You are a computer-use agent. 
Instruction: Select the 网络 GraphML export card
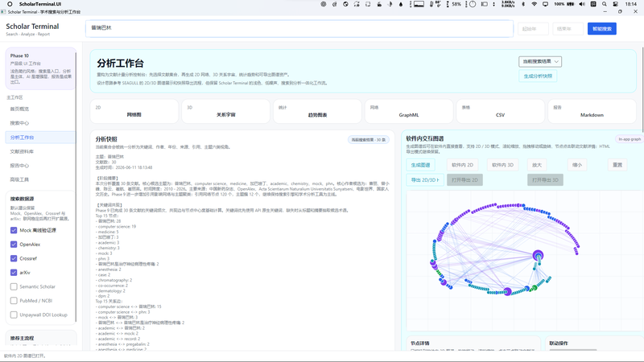coord(409,111)
